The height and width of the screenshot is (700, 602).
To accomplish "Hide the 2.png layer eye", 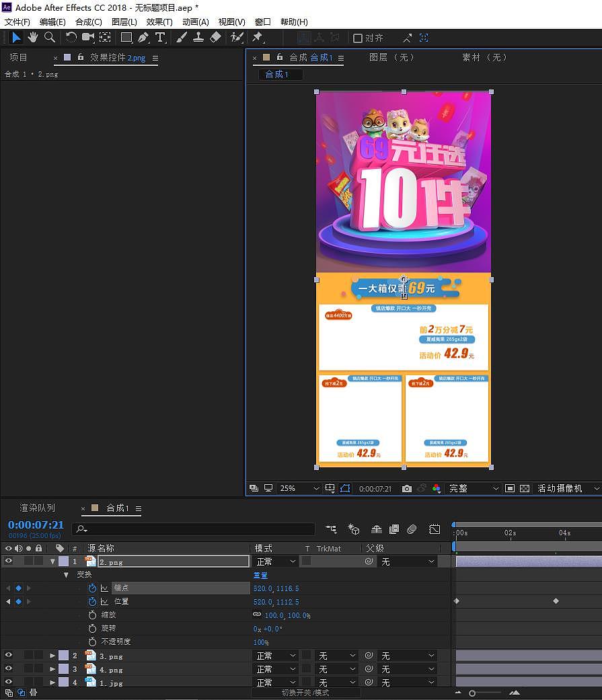I will tap(8, 561).
